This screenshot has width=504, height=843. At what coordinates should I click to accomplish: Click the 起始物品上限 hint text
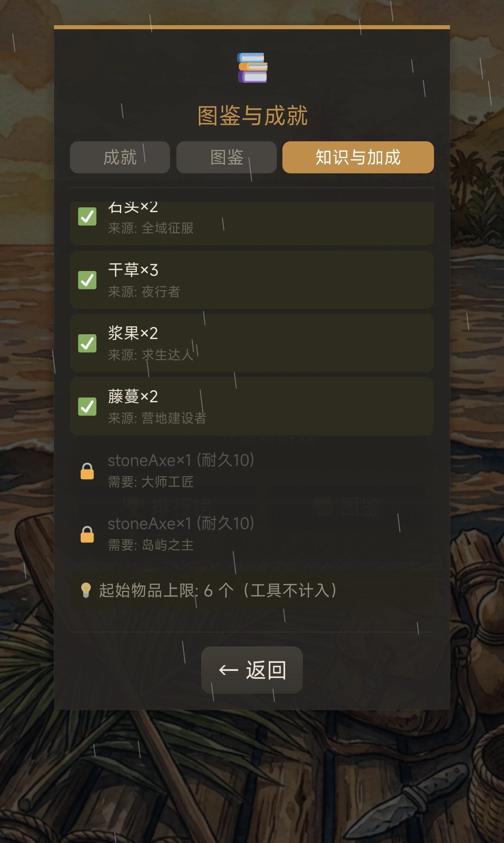click(x=218, y=590)
